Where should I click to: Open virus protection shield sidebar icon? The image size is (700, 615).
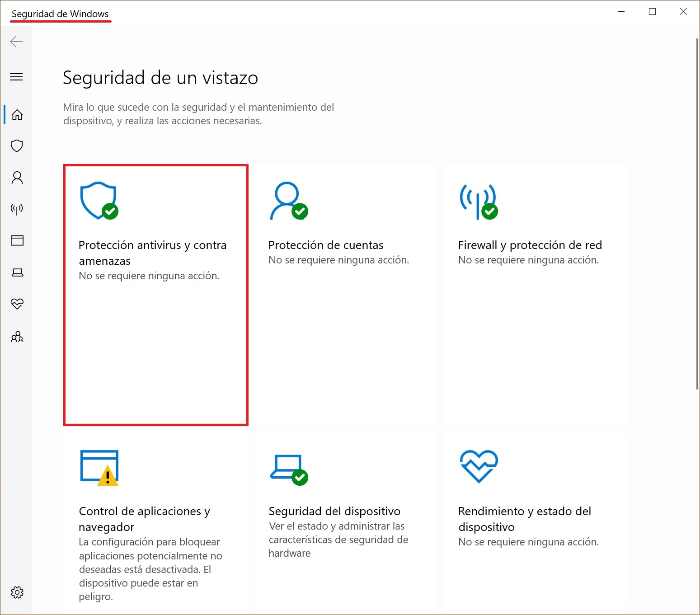[17, 146]
